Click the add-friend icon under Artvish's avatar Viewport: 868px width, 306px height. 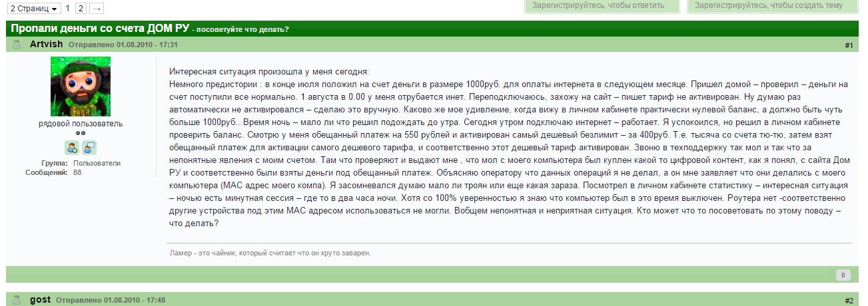[72, 148]
